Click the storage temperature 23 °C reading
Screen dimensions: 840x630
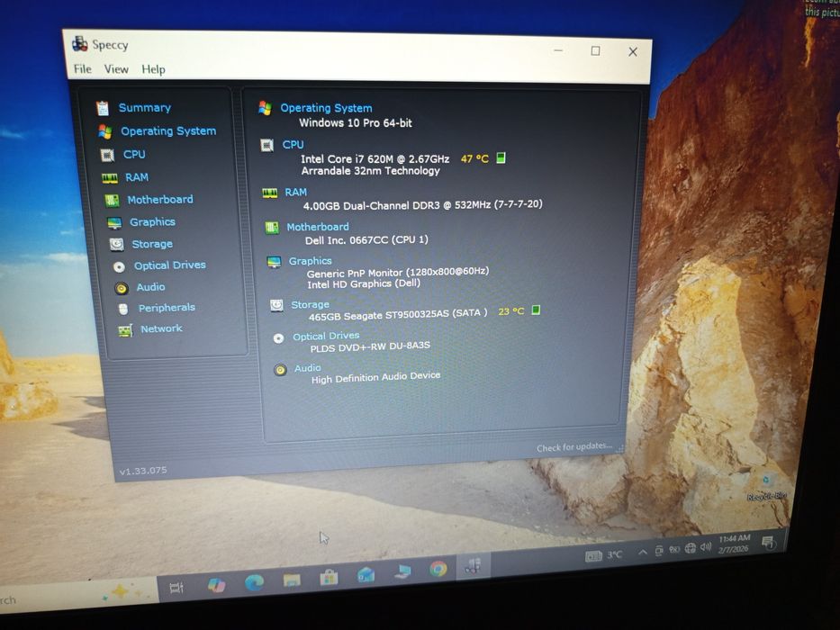[511, 310]
